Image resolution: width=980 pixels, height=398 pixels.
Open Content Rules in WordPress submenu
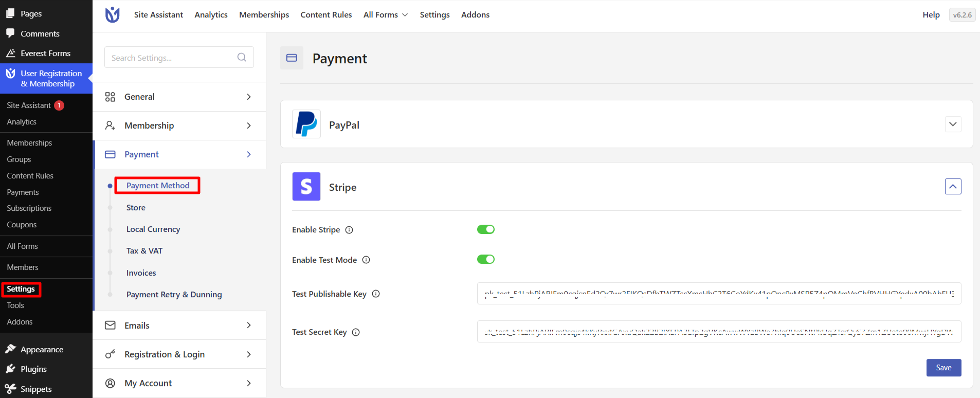pos(30,176)
